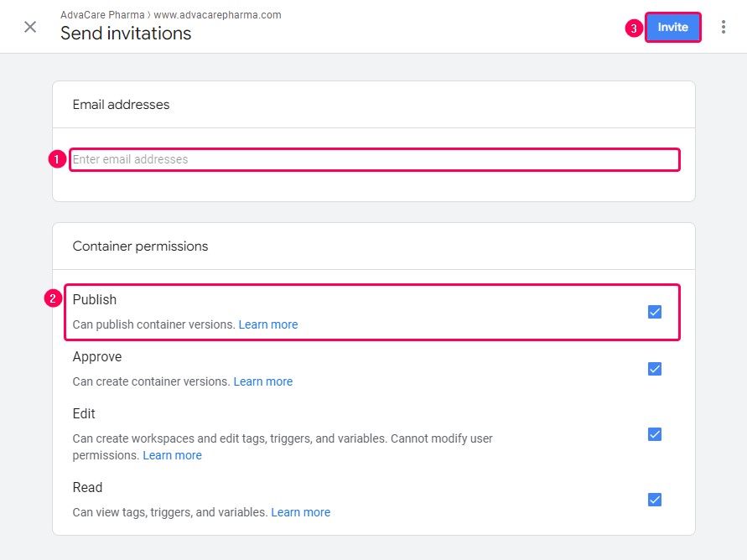Toggle the Edit permission checkbox
747x560 pixels.
655,434
